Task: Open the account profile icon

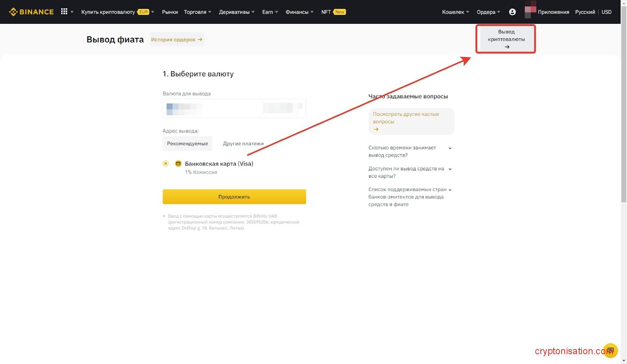Action: pyautogui.click(x=513, y=12)
